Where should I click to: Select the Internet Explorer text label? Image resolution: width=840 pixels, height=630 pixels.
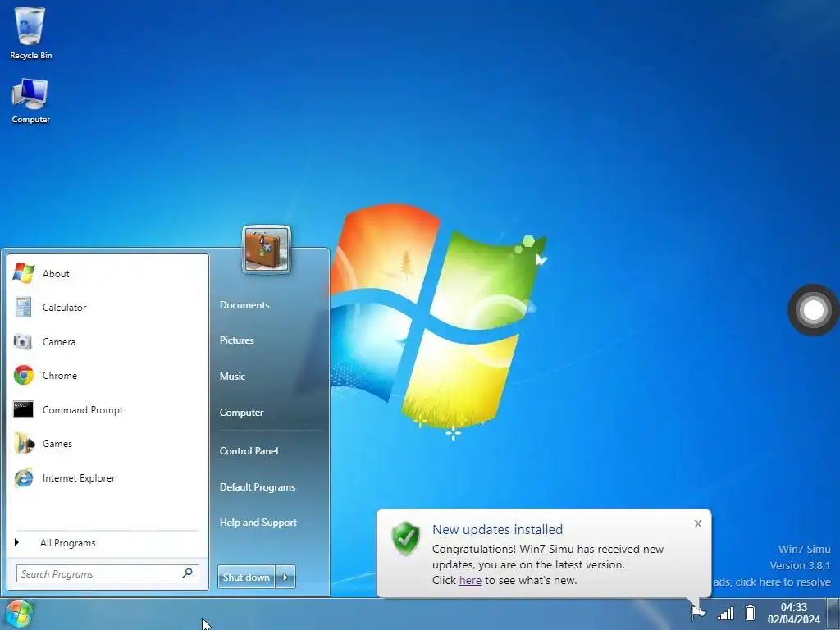79,478
